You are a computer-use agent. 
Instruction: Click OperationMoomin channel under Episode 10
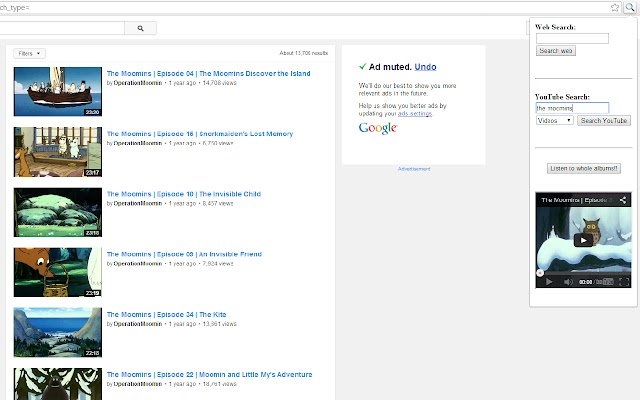point(138,203)
